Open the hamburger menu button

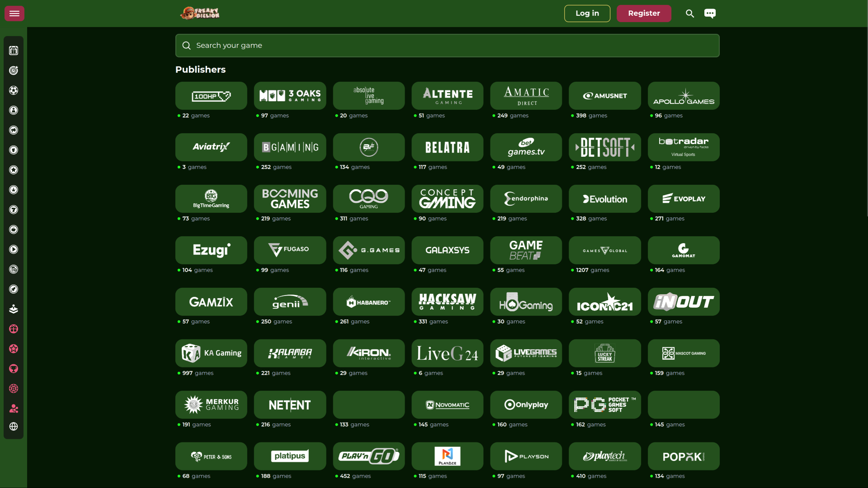point(14,14)
